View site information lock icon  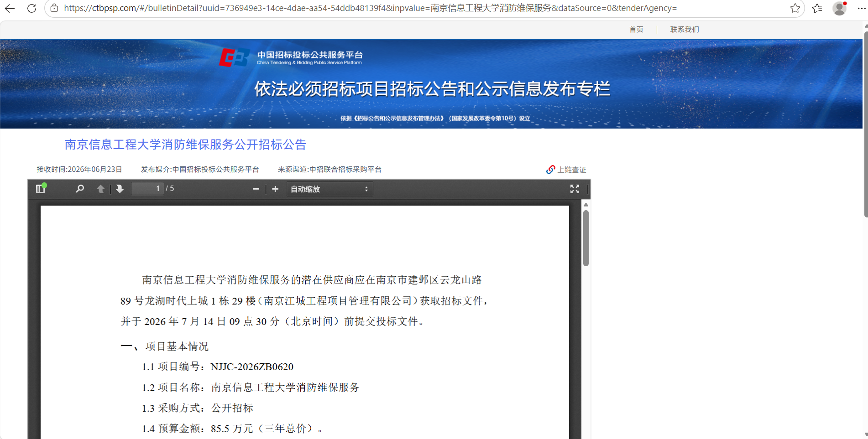tap(54, 8)
